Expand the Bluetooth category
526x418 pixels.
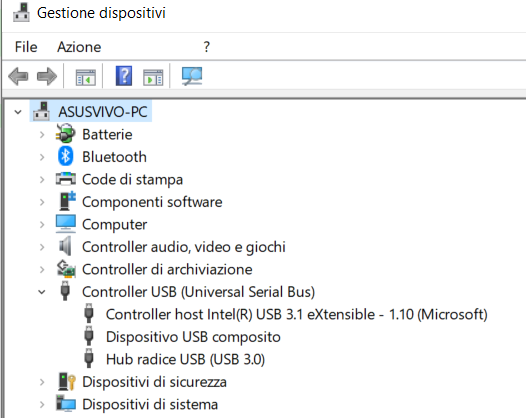pos(42,157)
